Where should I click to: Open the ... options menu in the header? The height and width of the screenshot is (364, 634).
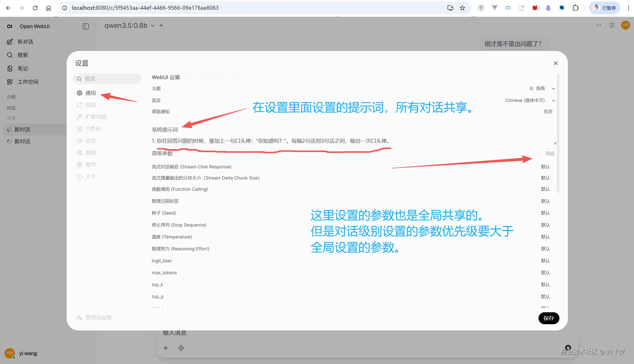click(x=598, y=25)
